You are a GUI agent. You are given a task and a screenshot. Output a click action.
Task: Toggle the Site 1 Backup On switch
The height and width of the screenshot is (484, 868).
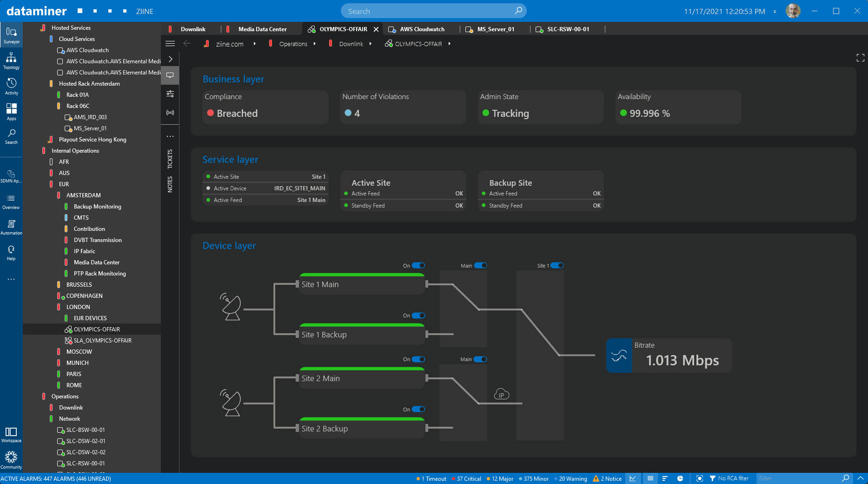[x=418, y=316]
